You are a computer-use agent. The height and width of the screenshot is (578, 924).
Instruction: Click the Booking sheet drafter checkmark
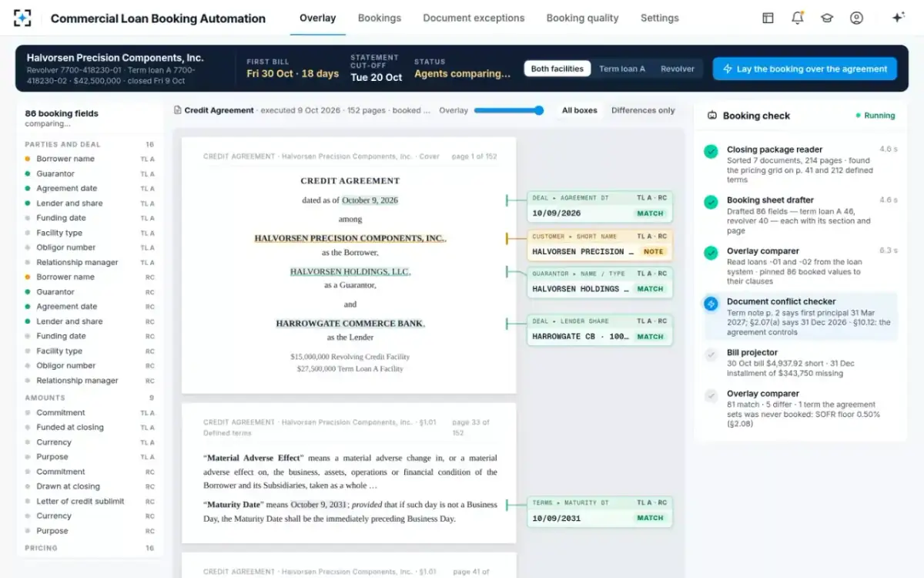point(711,203)
